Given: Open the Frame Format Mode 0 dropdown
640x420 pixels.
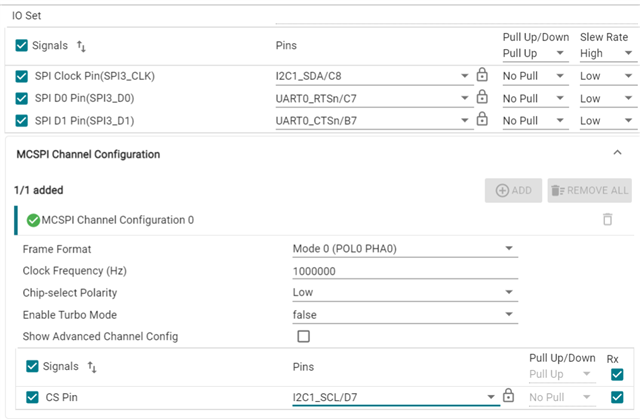Looking at the screenshot, I should pyautogui.click(x=405, y=249).
